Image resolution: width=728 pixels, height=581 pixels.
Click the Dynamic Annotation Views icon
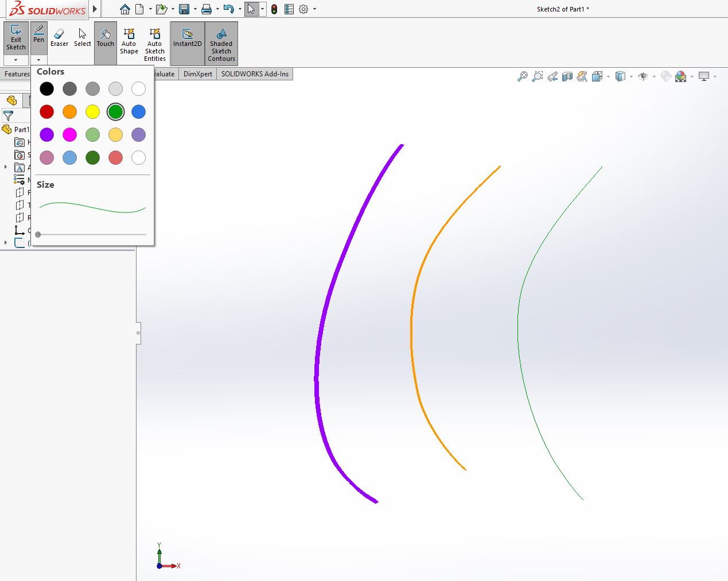click(x=582, y=76)
